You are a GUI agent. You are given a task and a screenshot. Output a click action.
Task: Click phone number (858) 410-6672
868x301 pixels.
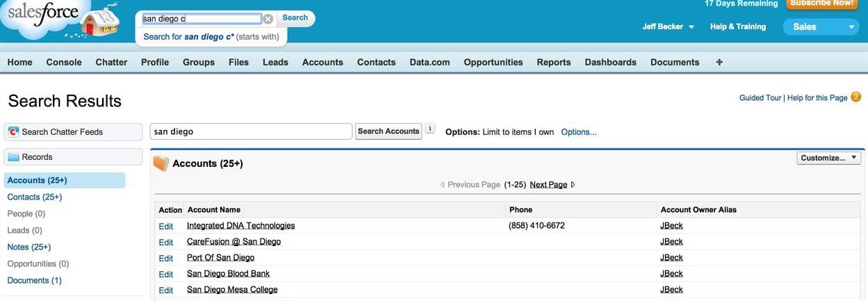(537, 225)
